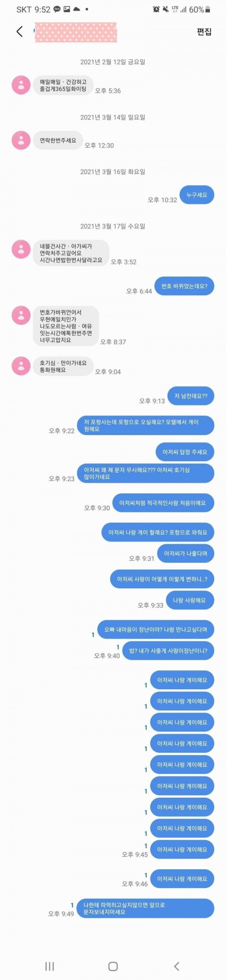226x980 pixels.
Task: Select the 저 남잔데요?? message bubble
Action: [191, 396]
